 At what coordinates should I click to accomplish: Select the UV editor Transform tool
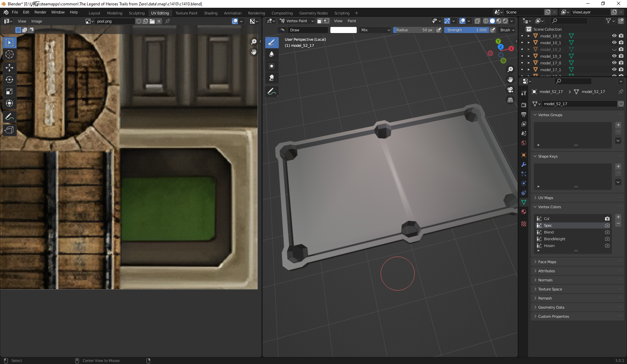click(x=9, y=103)
